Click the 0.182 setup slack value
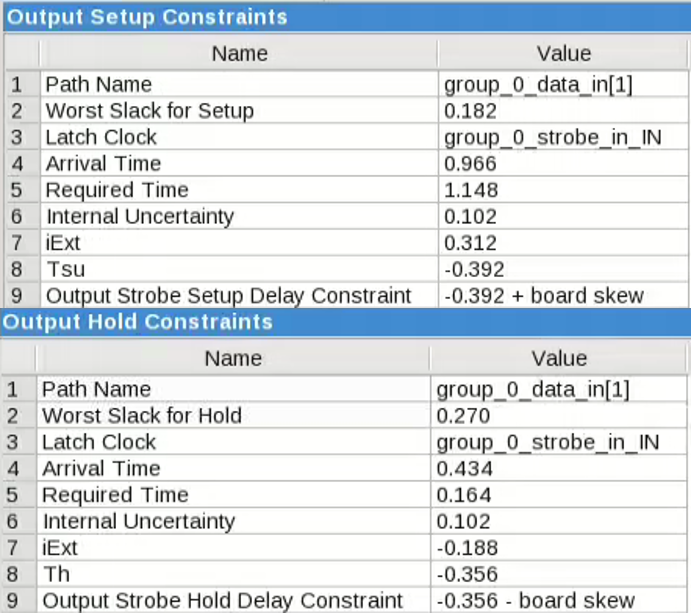691x613 pixels. tap(468, 111)
